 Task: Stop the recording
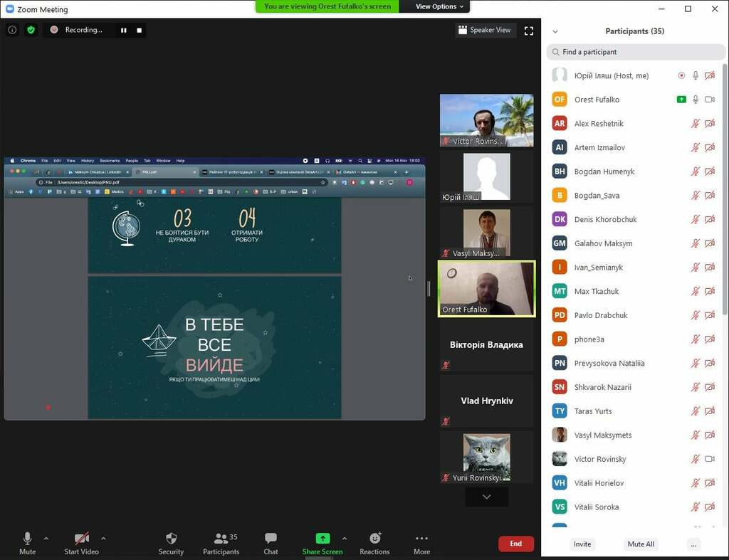139,30
